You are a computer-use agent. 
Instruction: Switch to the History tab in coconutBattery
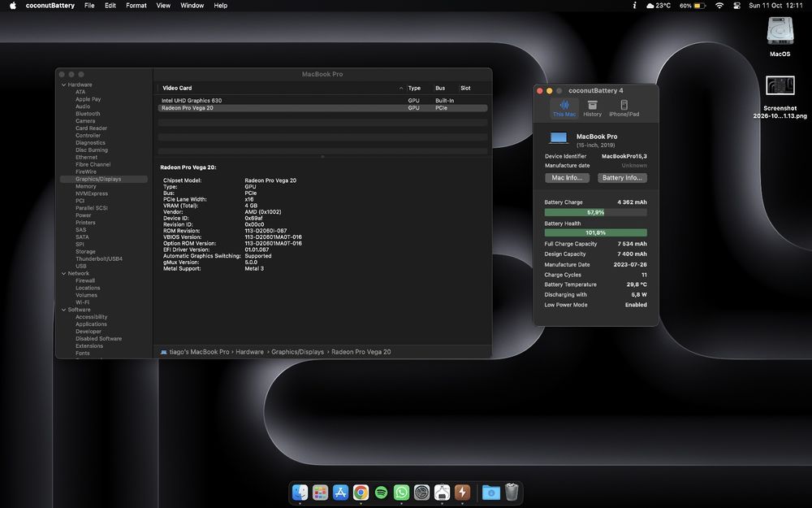(593, 108)
